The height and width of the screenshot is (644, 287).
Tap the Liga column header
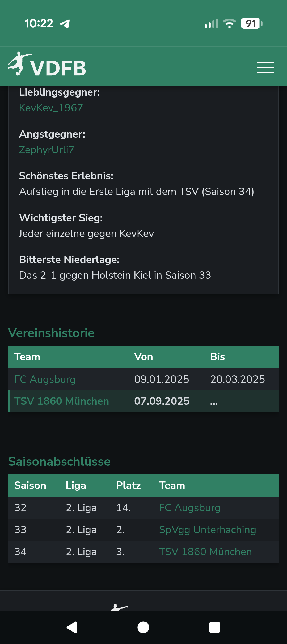pyautogui.click(x=76, y=485)
